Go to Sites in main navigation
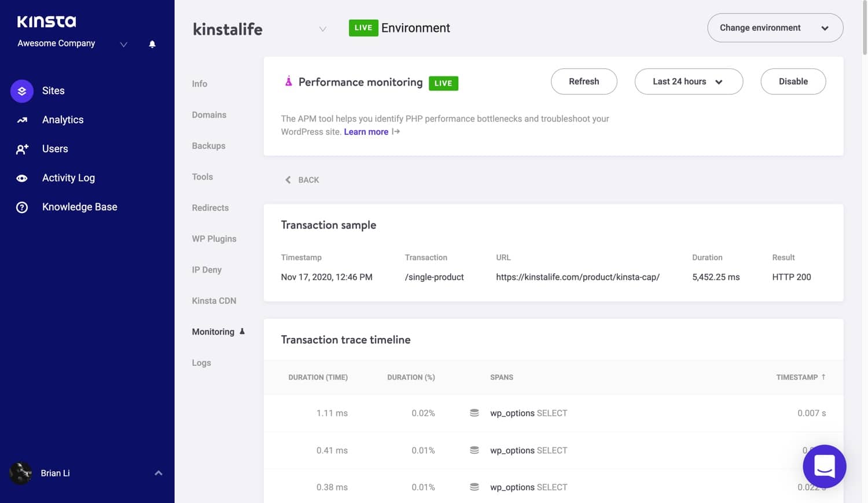Screen dimensions: 868x503 (x=53, y=91)
